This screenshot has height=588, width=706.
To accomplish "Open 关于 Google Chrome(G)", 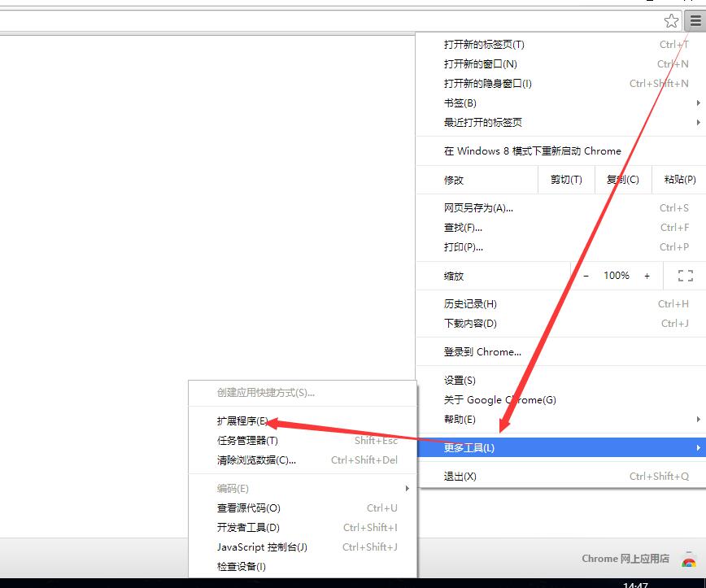I will tap(560, 400).
